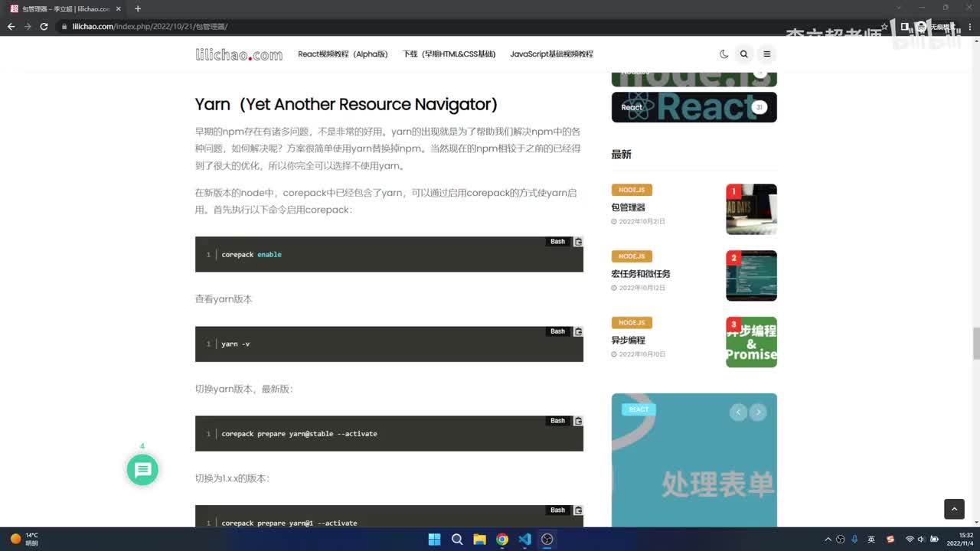The height and width of the screenshot is (551, 980).
Task: Toggle the 英 input language indicator
Action: pos(871,540)
